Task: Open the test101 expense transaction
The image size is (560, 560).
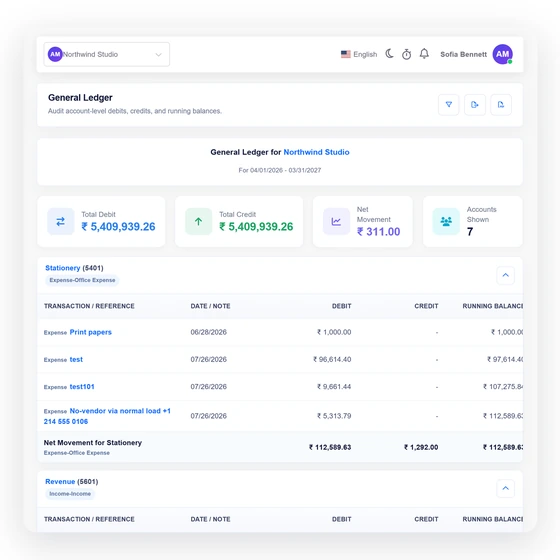Action: tap(82, 387)
